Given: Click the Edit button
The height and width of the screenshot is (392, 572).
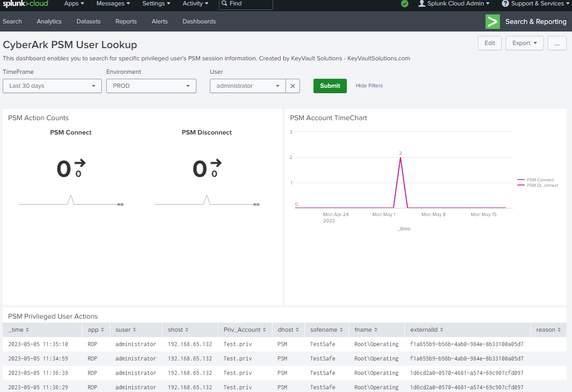Looking at the screenshot, I should click(490, 43).
